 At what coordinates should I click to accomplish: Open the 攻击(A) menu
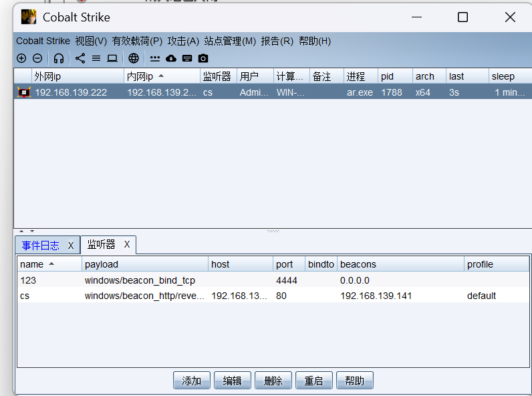(183, 41)
